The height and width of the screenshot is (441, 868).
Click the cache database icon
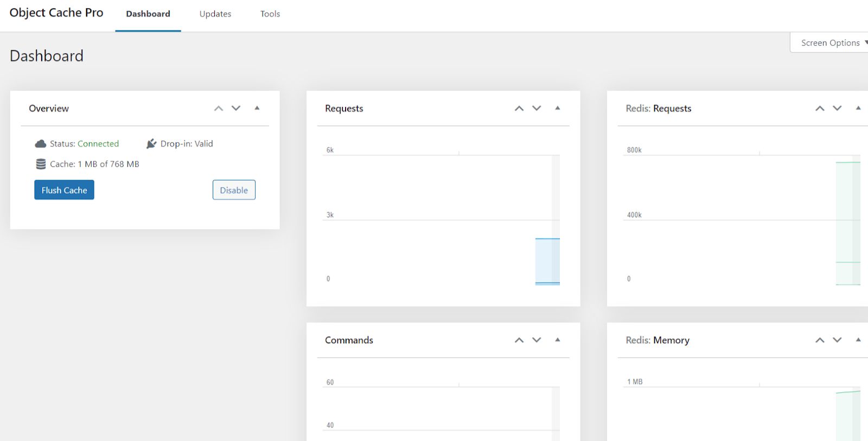(x=41, y=164)
